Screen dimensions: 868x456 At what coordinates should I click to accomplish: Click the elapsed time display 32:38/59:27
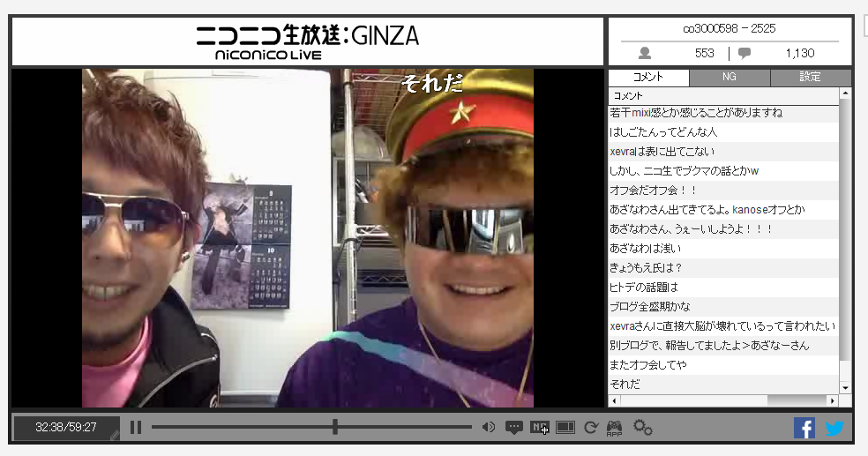[66, 427]
